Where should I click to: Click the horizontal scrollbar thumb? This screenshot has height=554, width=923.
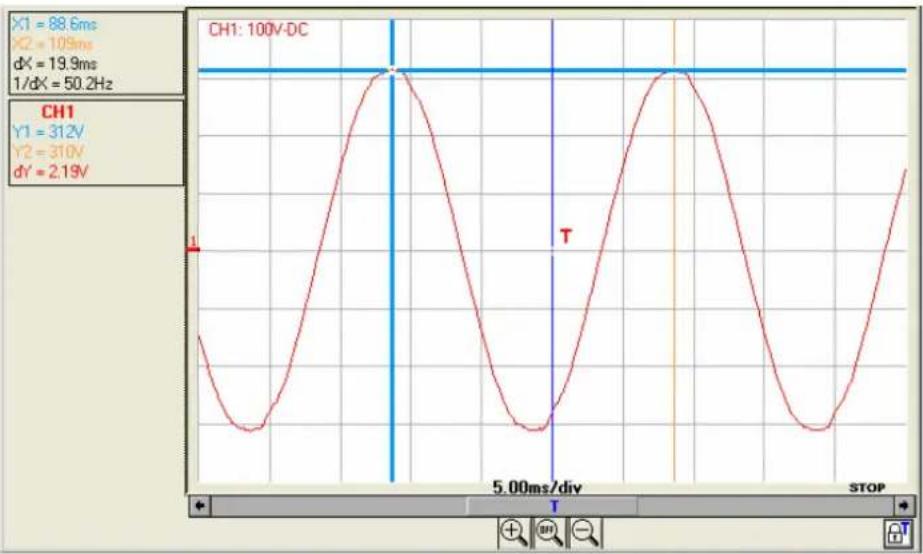pyautogui.click(x=552, y=506)
